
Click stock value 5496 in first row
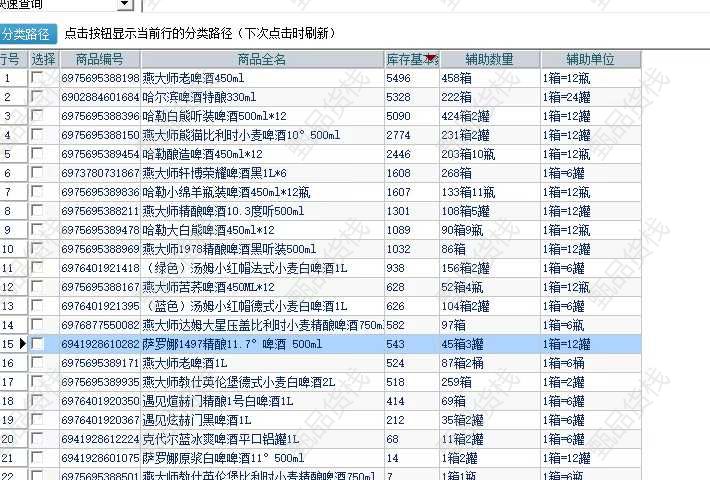click(400, 78)
